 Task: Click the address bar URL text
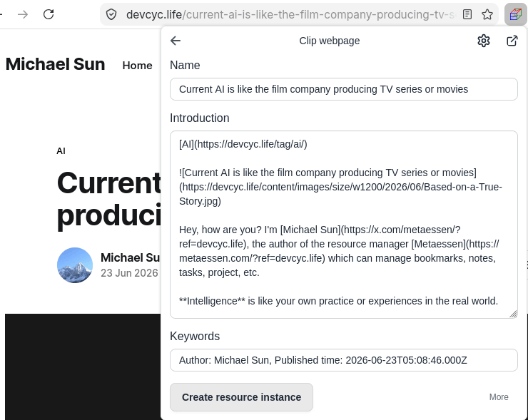[x=291, y=14]
